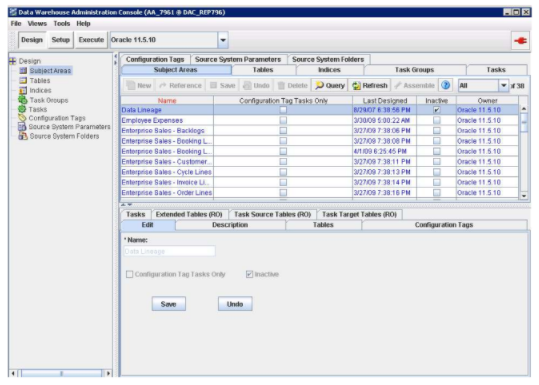Check Inactive for Enterprise Sales - Backlogs row
This screenshot has width=539, height=385.
point(437,131)
